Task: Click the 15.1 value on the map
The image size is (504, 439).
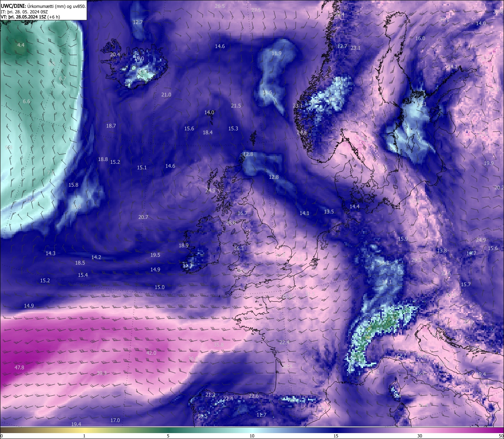Action: (x=142, y=168)
